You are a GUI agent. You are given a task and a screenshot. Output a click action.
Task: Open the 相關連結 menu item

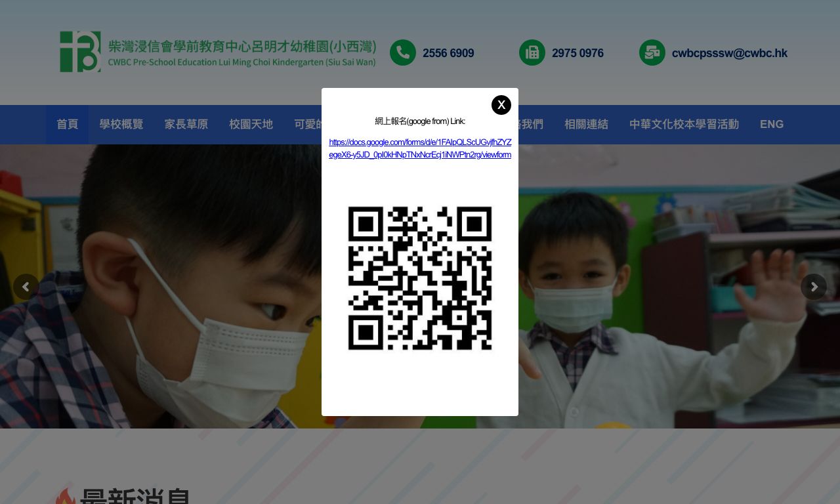[586, 125]
